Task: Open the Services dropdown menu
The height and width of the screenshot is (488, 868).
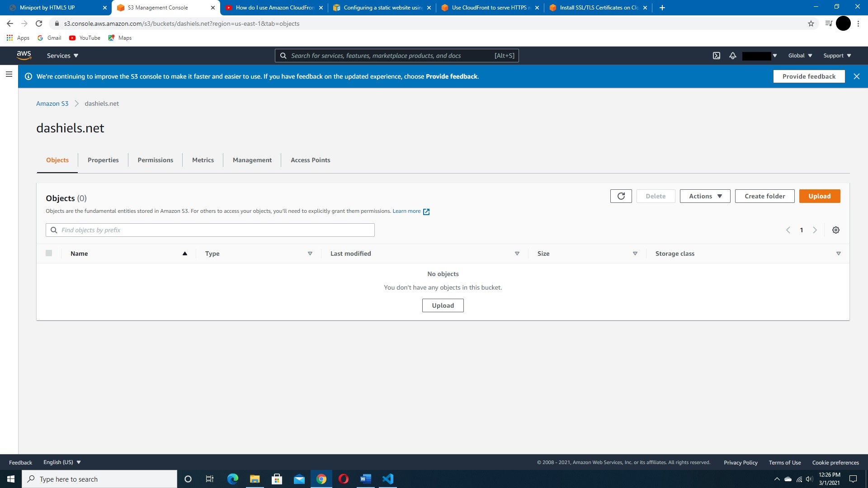Action: [62, 56]
